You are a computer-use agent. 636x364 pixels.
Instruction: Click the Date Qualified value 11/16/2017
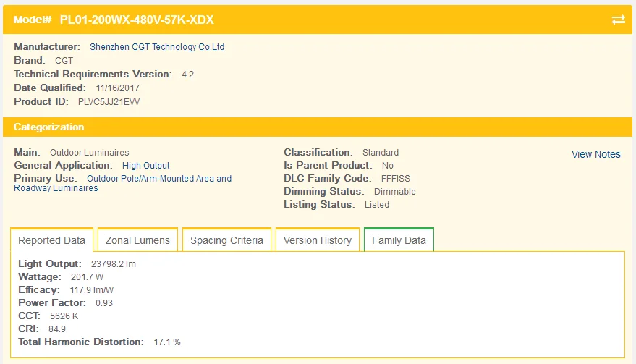tap(118, 88)
